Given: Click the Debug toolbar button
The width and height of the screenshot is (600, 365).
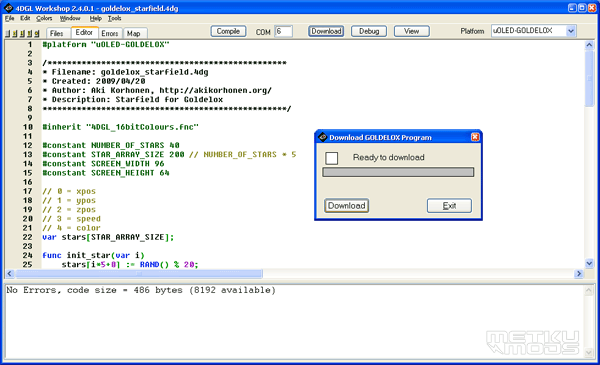Looking at the screenshot, I should point(369,31).
